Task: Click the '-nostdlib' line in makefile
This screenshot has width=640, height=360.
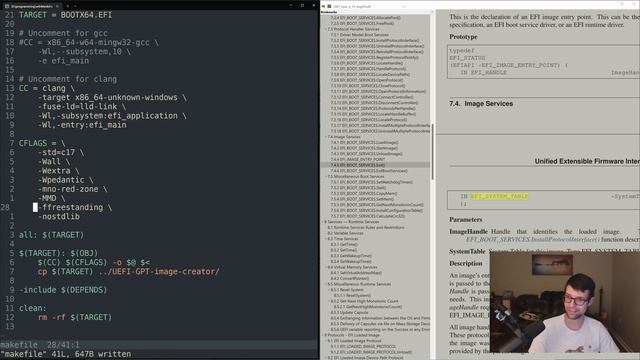Action: tap(58, 217)
